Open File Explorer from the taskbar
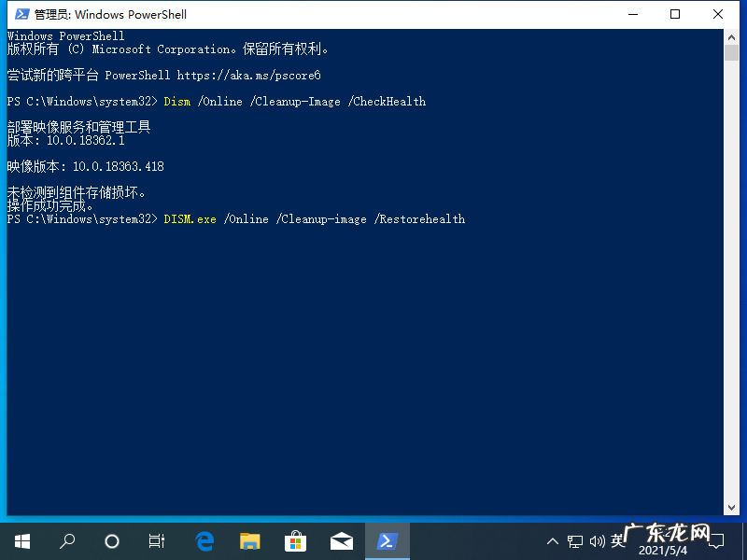Image resolution: width=747 pixels, height=560 pixels. coord(249,540)
